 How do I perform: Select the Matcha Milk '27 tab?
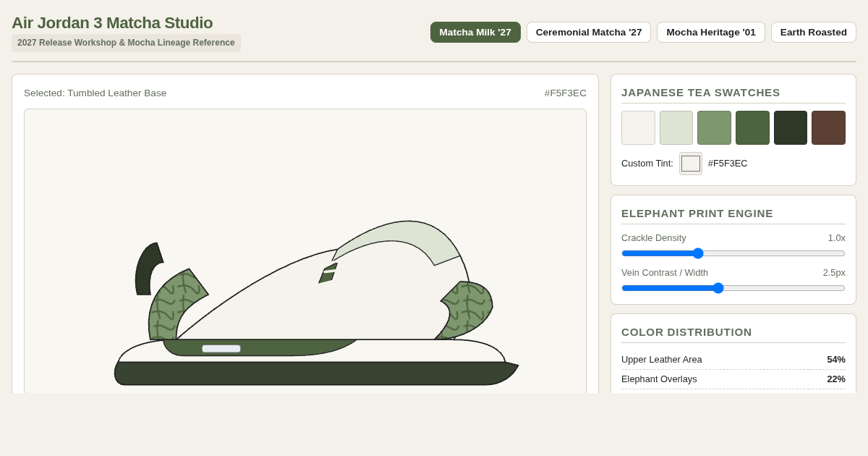point(475,33)
